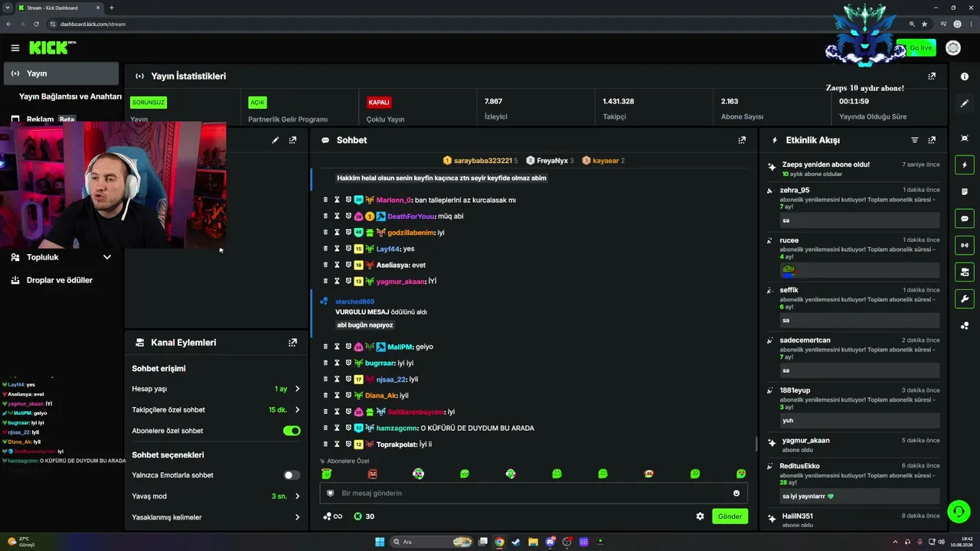Open Hesap yaşı setting showing 1 ay

[216, 389]
